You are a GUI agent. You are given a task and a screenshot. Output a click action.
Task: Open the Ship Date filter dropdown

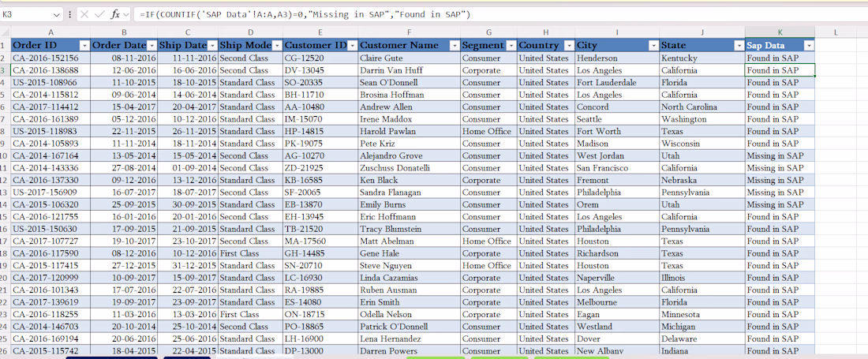[x=212, y=45]
